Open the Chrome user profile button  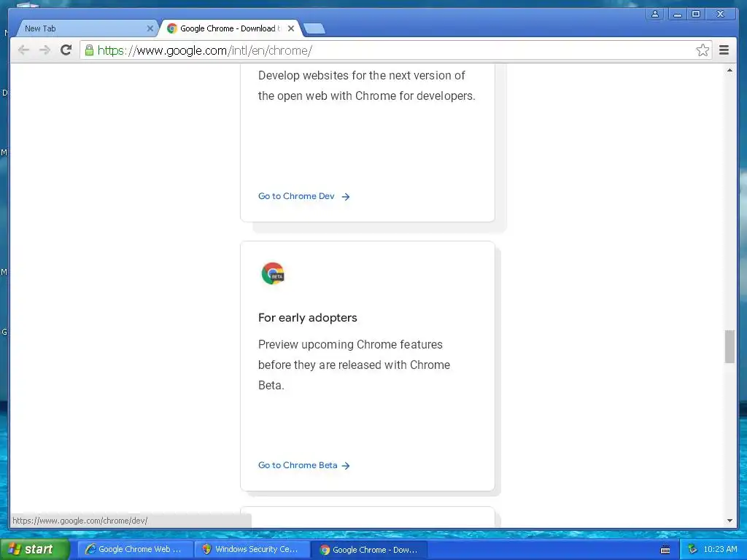click(655, 15)
